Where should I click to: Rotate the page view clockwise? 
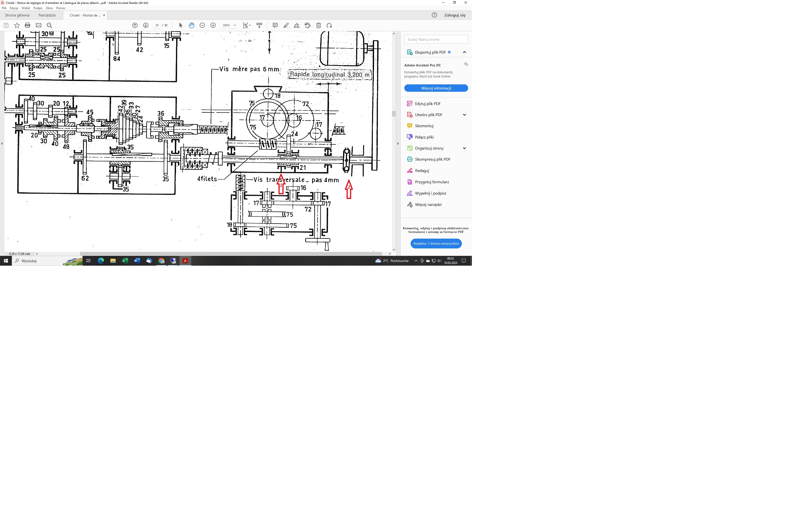pos(329,25)
